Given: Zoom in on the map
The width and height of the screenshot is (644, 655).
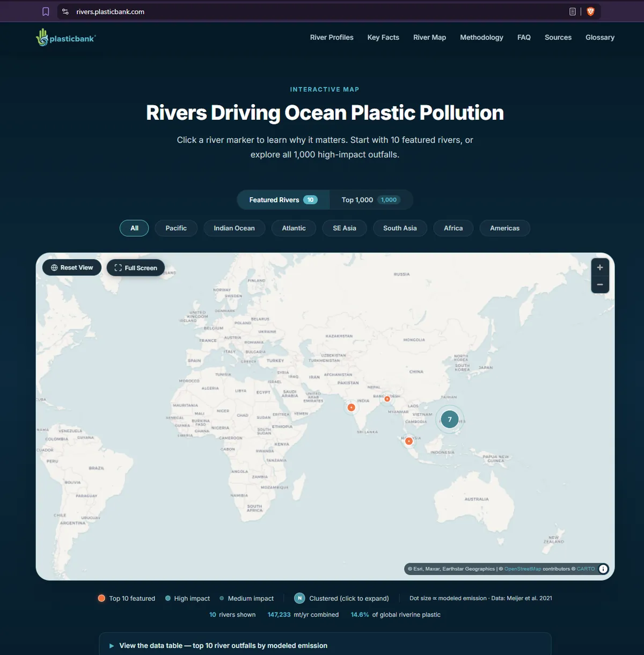Looking at the screenshot, I should pyautogui.click(x=600, y=267).
